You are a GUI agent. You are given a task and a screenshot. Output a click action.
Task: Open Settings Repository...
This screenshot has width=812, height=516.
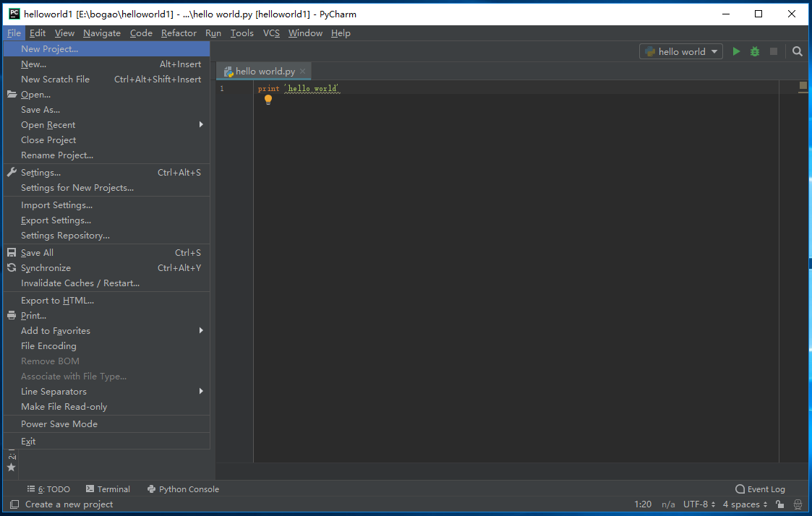[107, 236]
